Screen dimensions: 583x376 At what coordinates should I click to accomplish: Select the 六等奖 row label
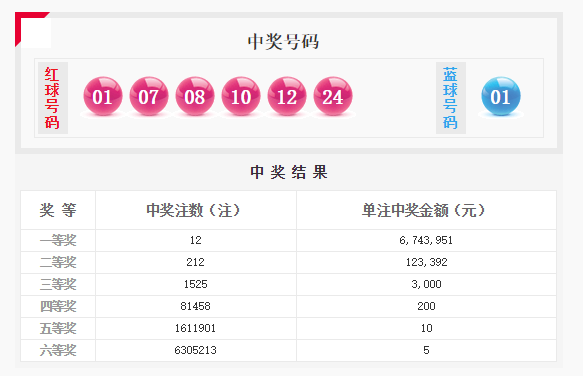pos(58,350)
